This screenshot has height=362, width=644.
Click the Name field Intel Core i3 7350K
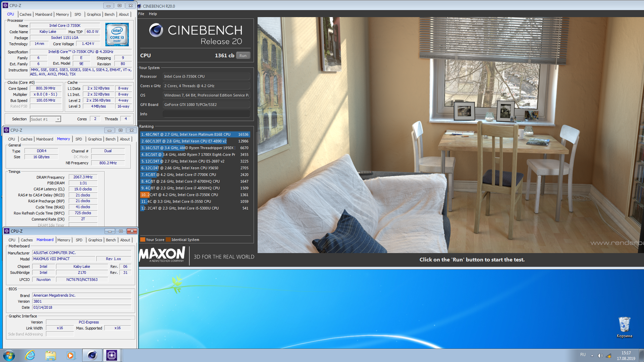(65, 25)
